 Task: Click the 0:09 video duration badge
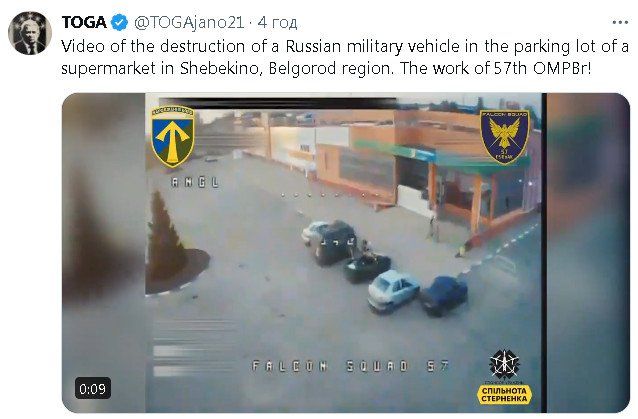click(92, 388)
